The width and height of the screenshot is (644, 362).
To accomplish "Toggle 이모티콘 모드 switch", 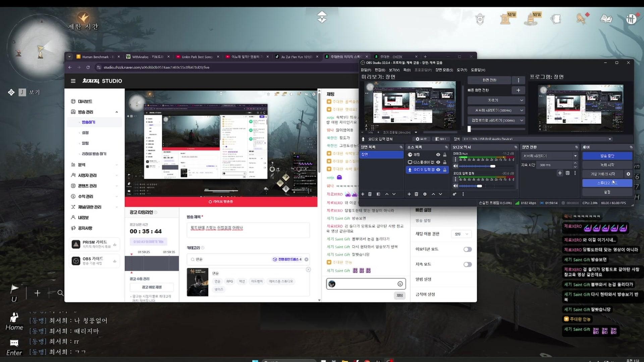I will [468, 249].
